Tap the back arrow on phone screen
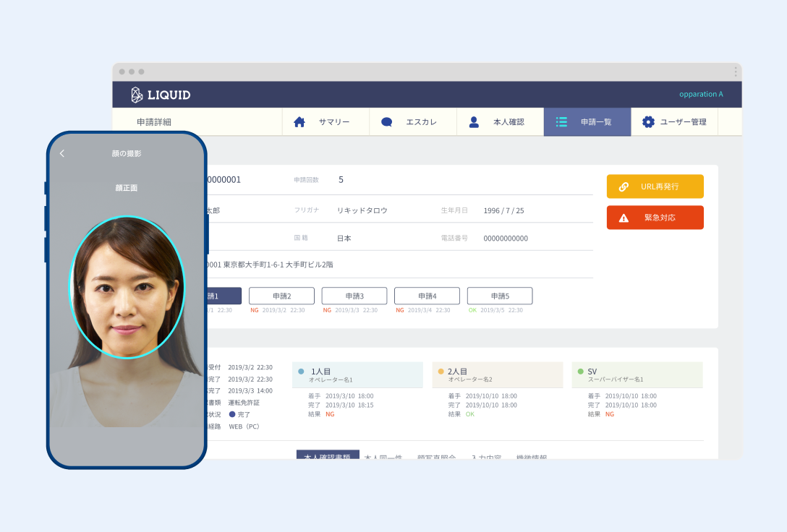The image size is (787, 532). pos(62,153)
